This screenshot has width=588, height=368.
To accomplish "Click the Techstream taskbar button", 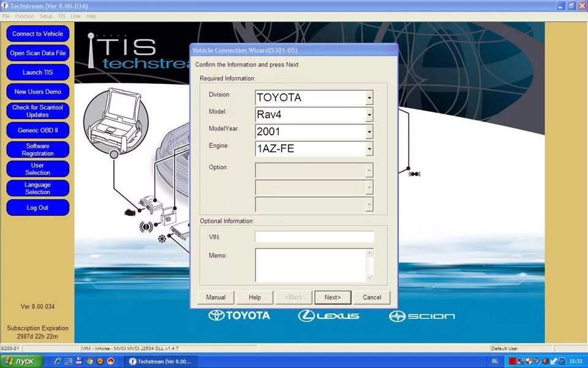I will [x=160, y=361].
